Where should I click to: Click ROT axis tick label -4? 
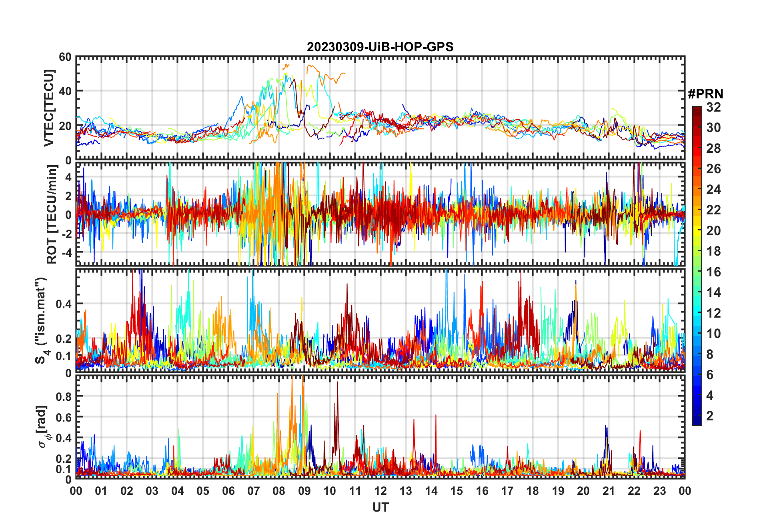[67, 252]
